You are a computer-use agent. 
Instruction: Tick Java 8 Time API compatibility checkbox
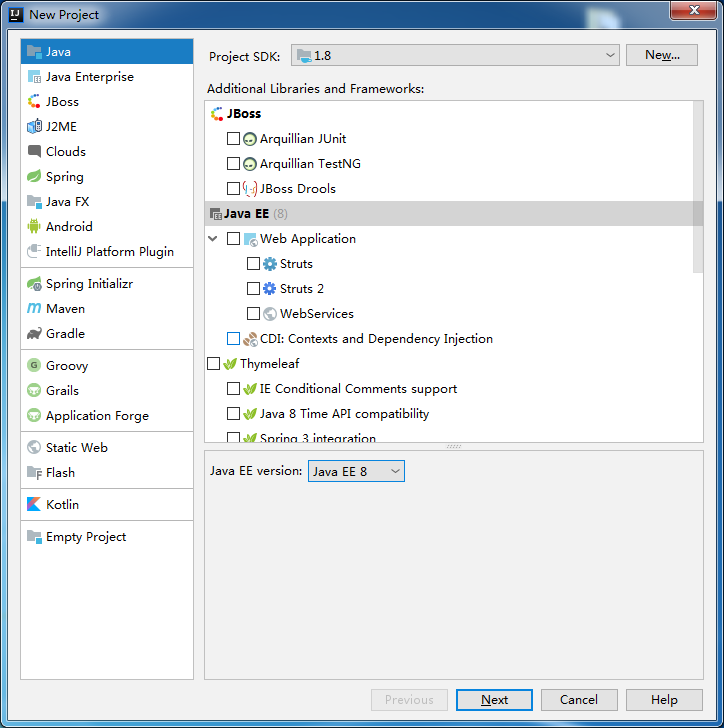[233, 414]
